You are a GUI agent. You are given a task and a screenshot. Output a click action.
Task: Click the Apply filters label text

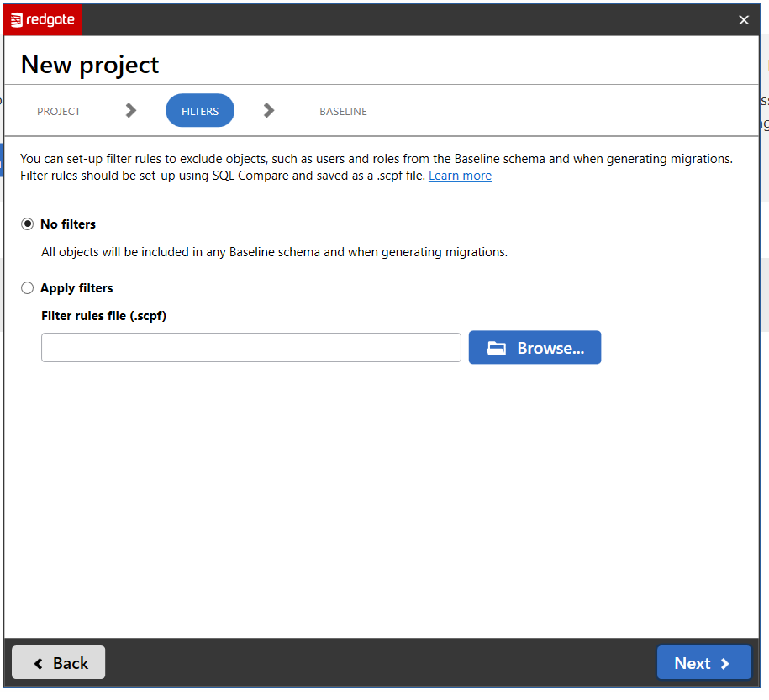tap(76, 288)
